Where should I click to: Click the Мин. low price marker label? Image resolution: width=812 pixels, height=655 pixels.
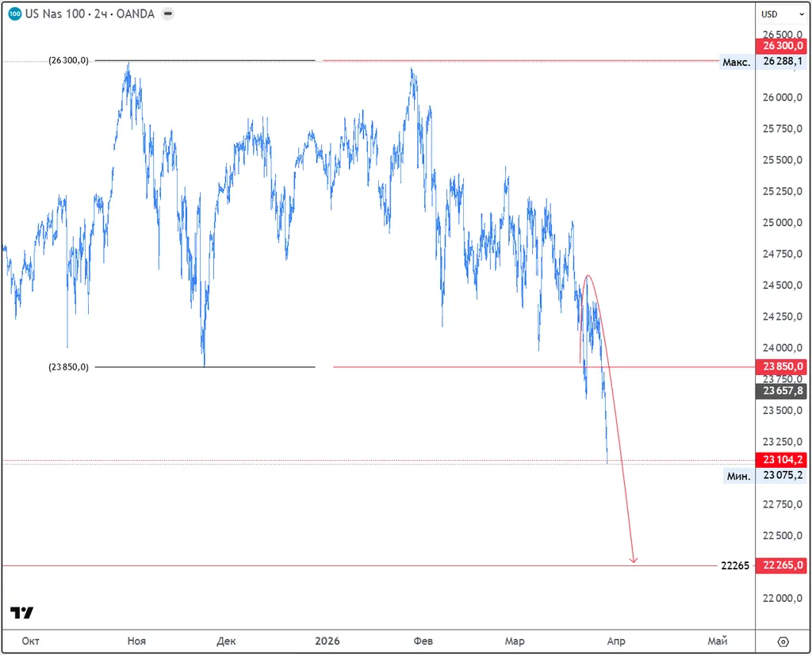click(x=738, y=476)
